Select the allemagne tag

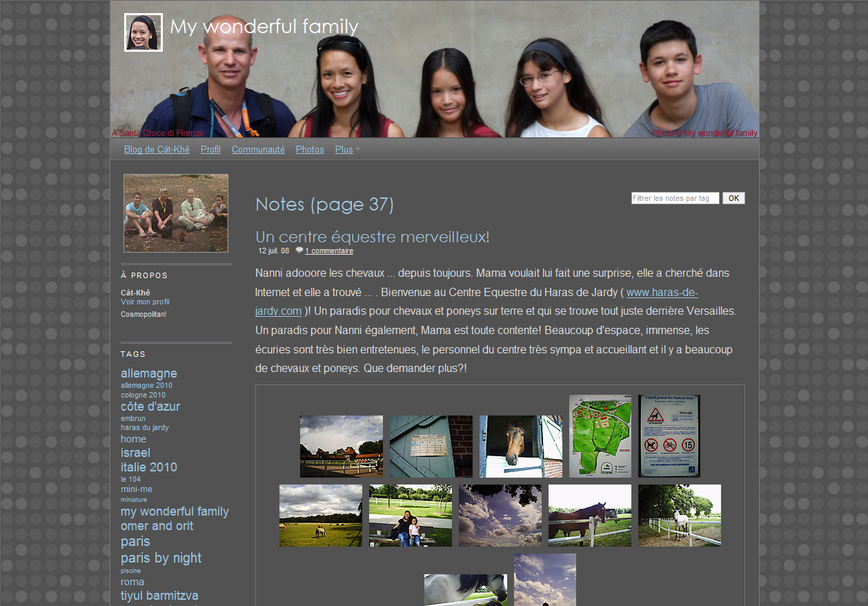tap(148, 373)
